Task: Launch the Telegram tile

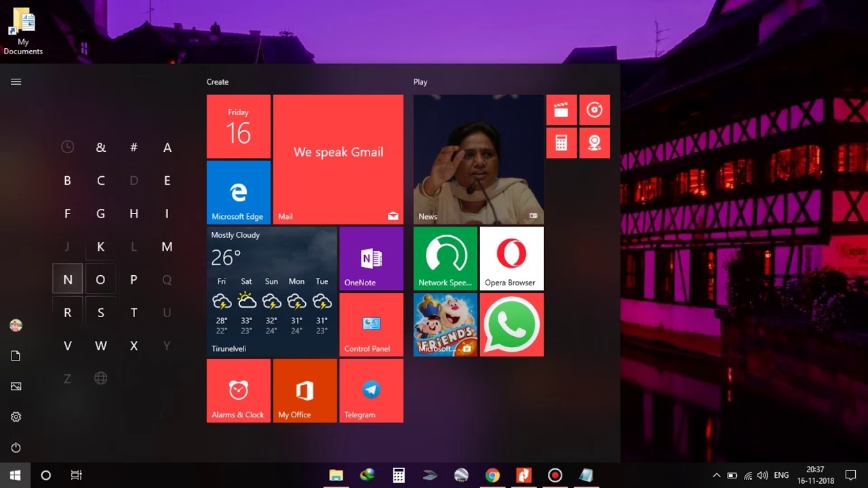Action: click(371, 391)
